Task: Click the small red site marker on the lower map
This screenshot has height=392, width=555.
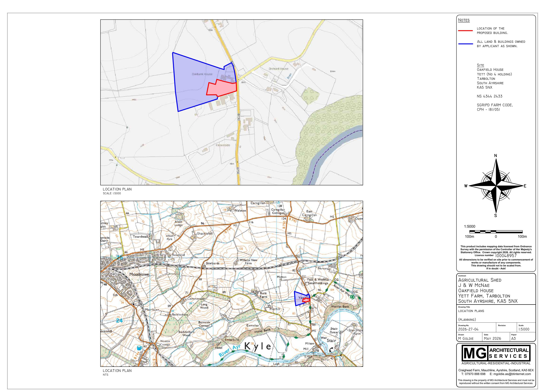Action: coord(306,300)
